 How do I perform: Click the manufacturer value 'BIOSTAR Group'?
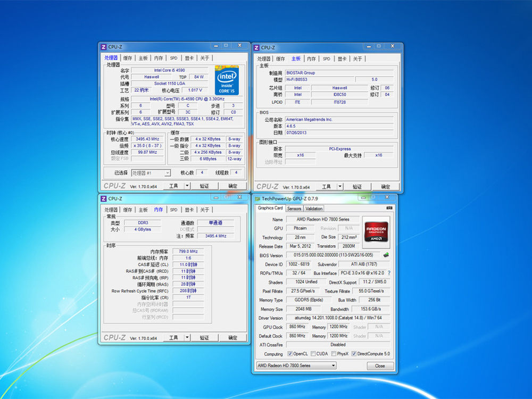pyautogui.click(x=339, y=73)
